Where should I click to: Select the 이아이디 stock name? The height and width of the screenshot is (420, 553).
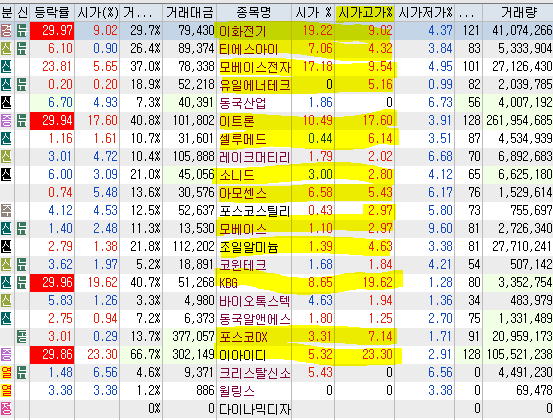(243, 355)
